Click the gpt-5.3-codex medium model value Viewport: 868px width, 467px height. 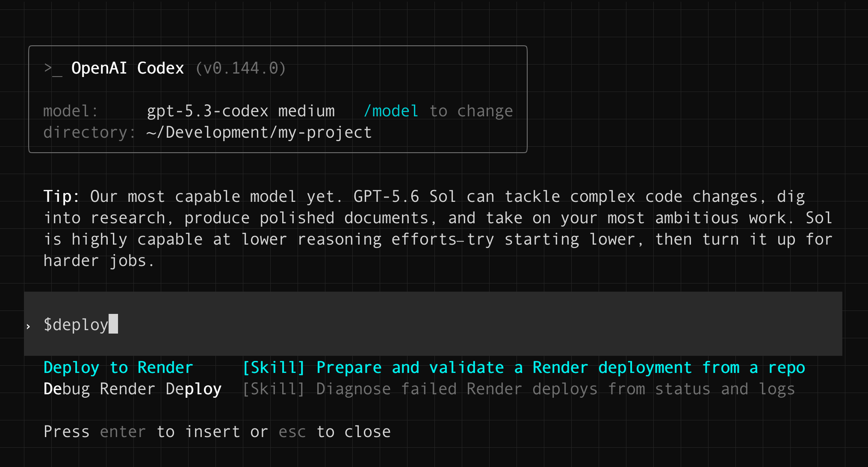click(241, 111)
